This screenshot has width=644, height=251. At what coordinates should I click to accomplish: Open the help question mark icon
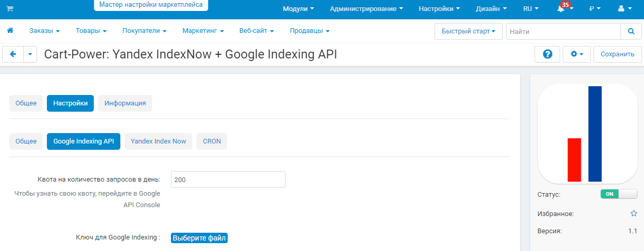(548, 54)
